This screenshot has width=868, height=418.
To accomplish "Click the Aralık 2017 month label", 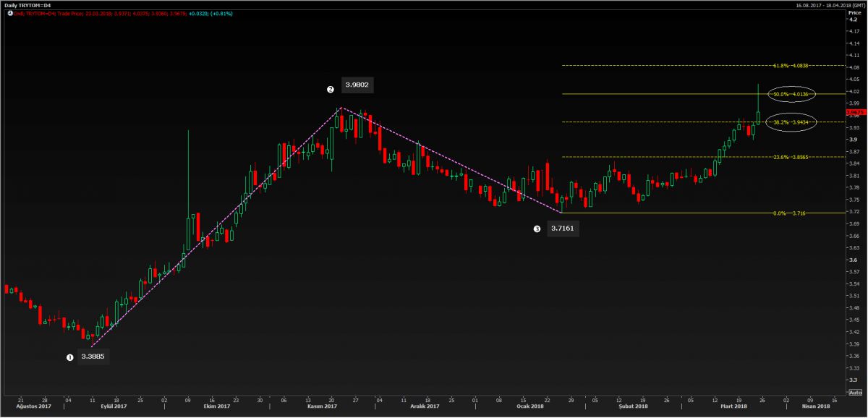I will 423,406.
